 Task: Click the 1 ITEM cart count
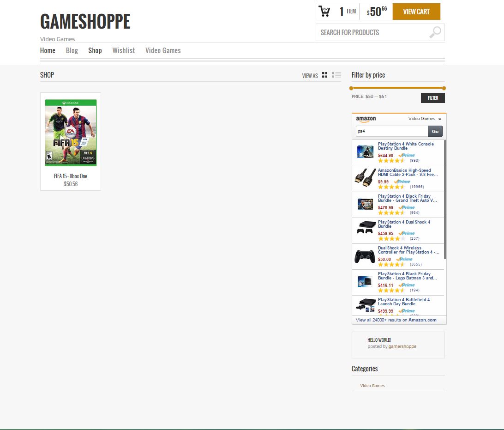[348, 12]
